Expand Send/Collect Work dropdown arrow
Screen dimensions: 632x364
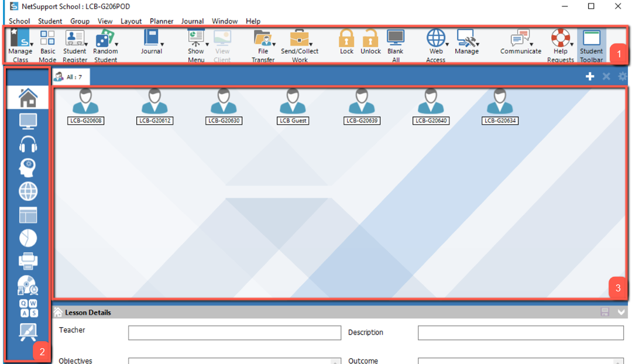tap(311, 44)
